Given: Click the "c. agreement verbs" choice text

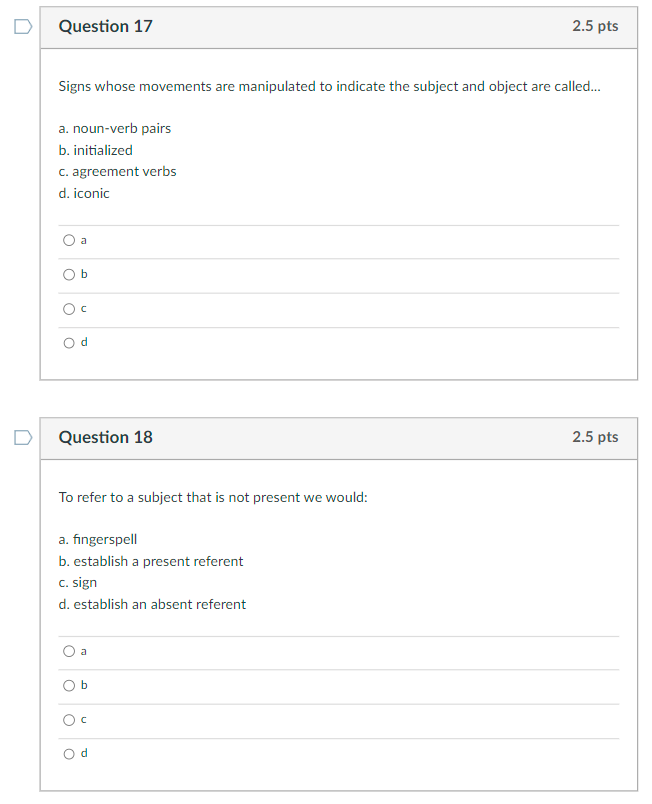Looking at the screenshot, I should [117, 171].
